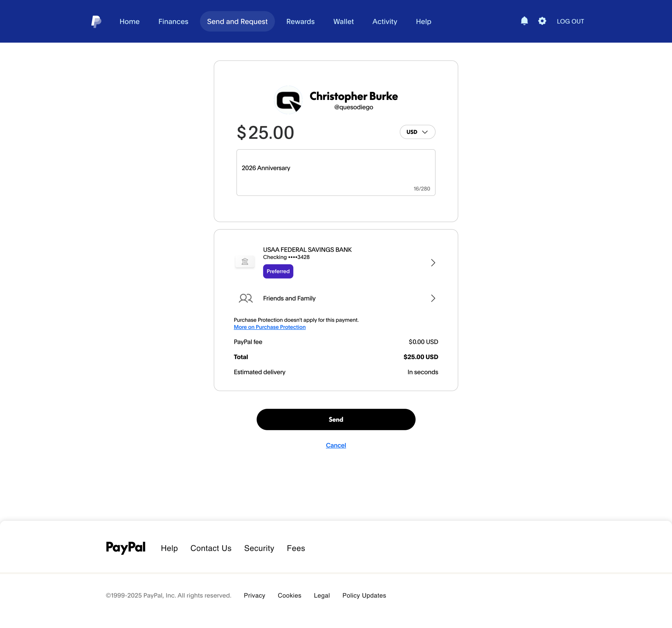The image size is (672, 628).
Task: Click the PayPal wordmark in footer
Action: [x=125, y=548]
